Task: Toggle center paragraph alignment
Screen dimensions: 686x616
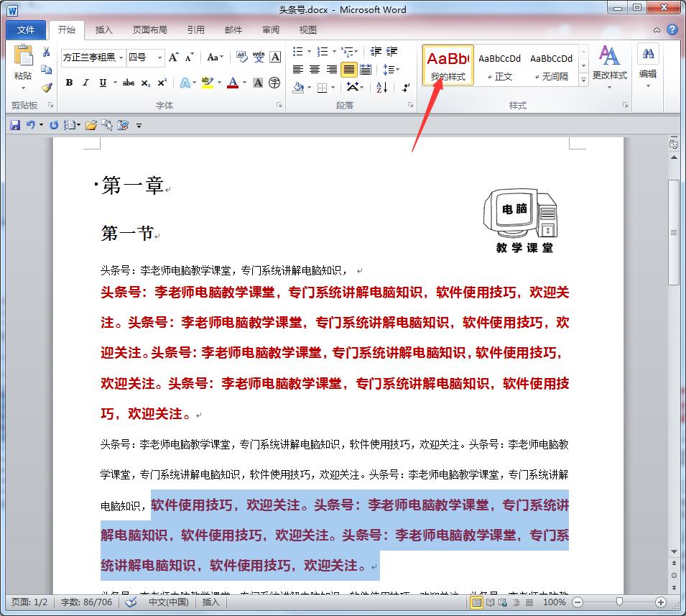Action: point(314,68)
